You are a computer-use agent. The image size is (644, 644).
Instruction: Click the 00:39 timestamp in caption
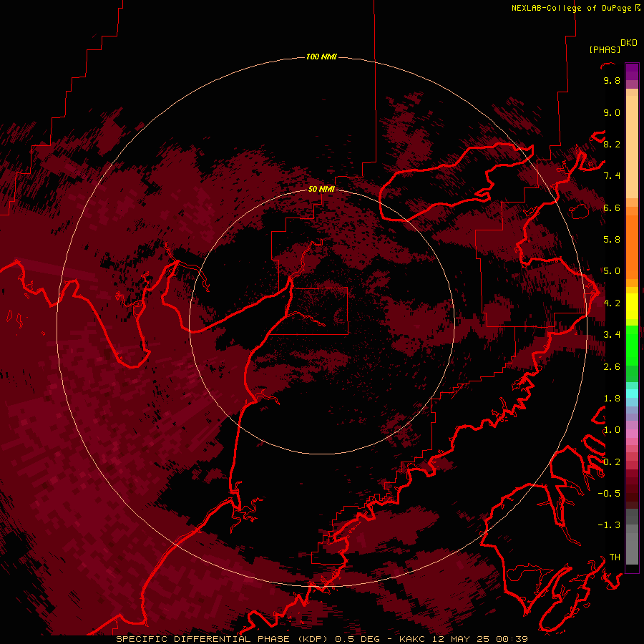[x=512, y=639]
